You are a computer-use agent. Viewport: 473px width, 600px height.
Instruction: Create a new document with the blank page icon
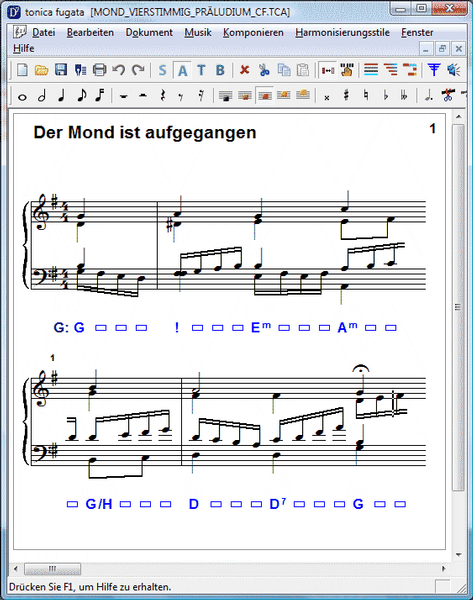[22, 70]
